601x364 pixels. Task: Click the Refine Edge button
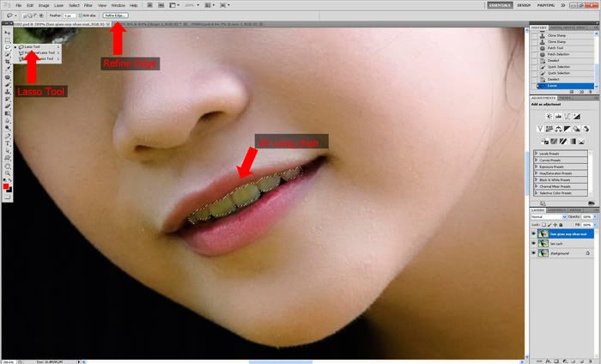pos(113,15)
